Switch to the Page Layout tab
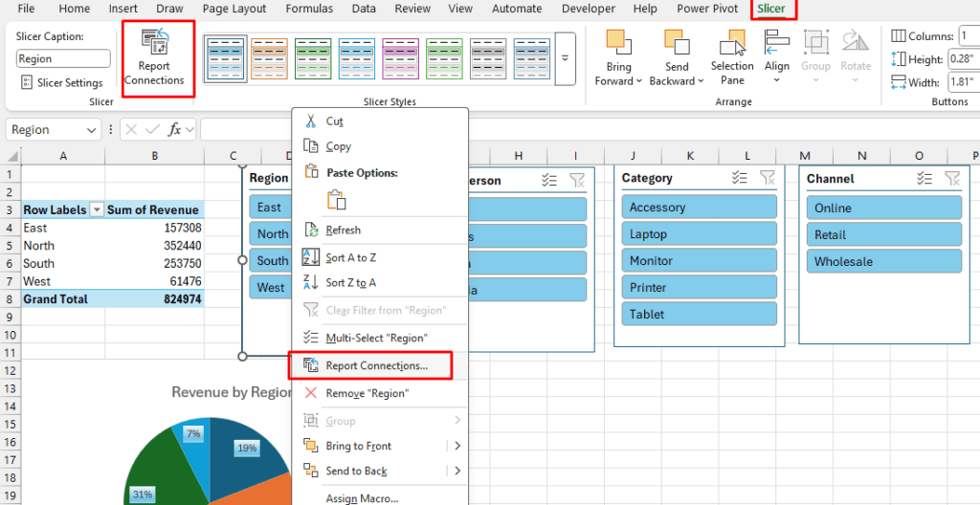The image size is (980, 505). (x=234, y=9)
